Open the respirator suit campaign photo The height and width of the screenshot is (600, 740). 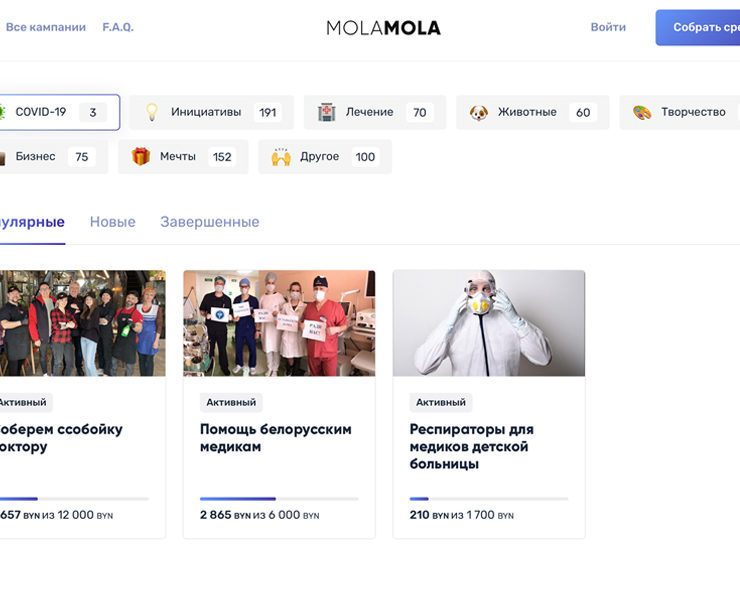pos(489,323)
